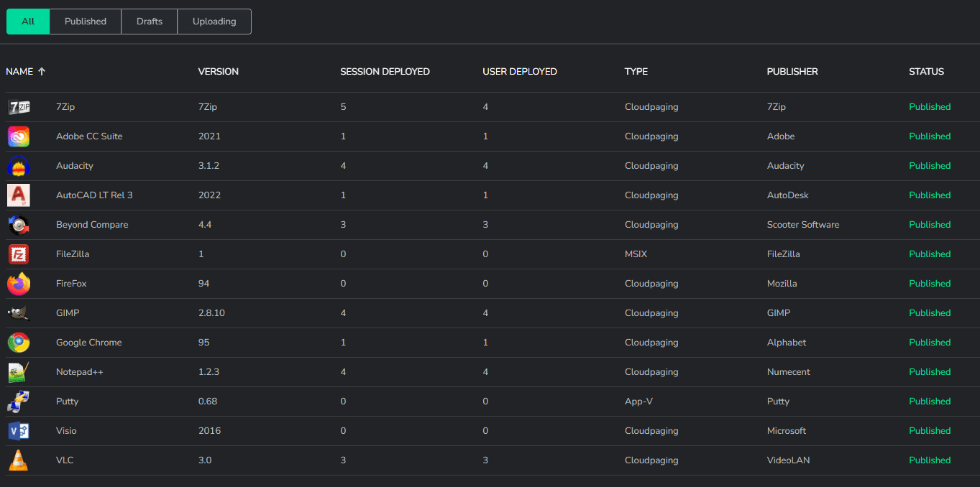Click the Google Chrome icon
The height and width of the screenshot is (487, 980).
pos(19,343)
